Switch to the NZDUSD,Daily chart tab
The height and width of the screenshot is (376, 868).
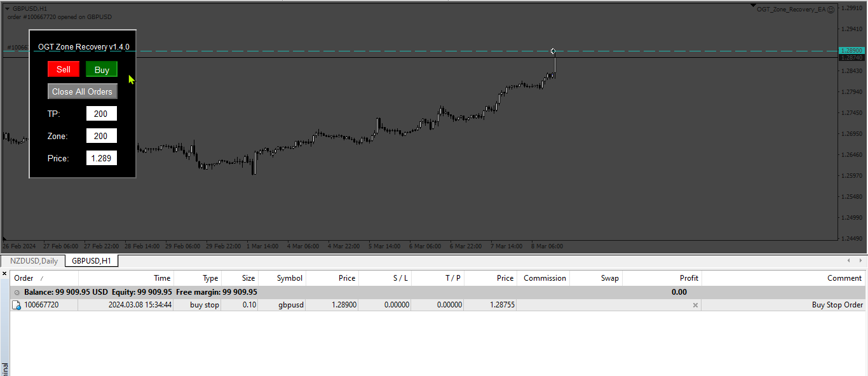pos(34,260)
